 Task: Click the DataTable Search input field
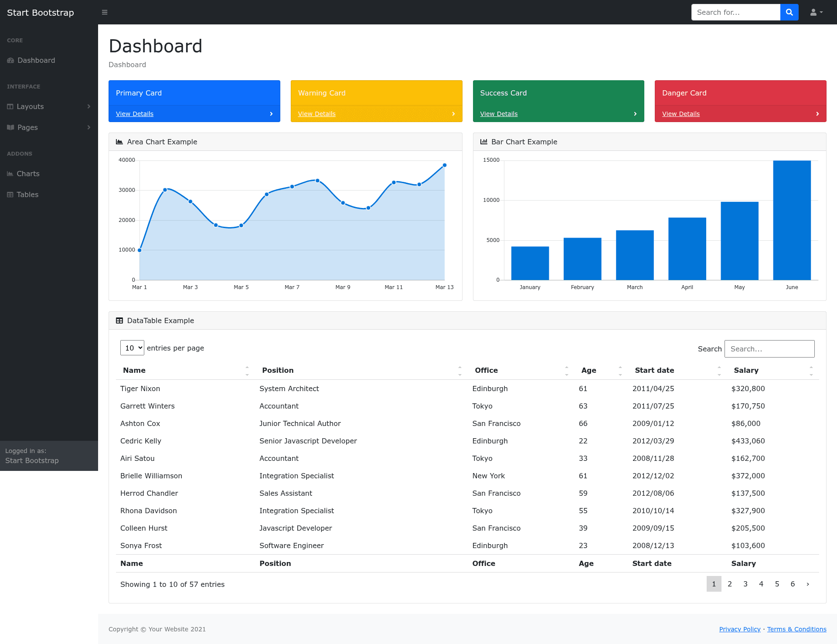pos(769,349)
